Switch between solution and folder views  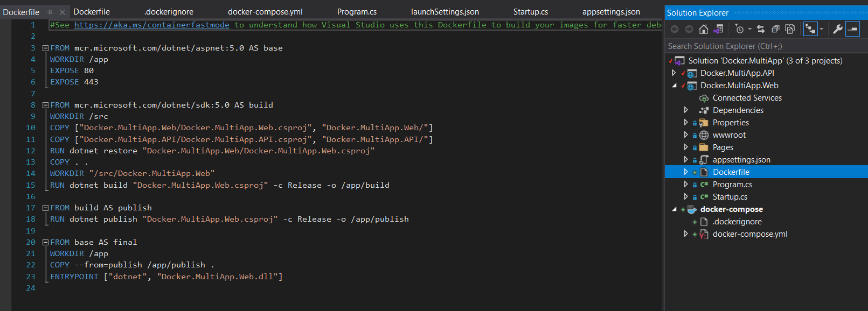point(718,29)
